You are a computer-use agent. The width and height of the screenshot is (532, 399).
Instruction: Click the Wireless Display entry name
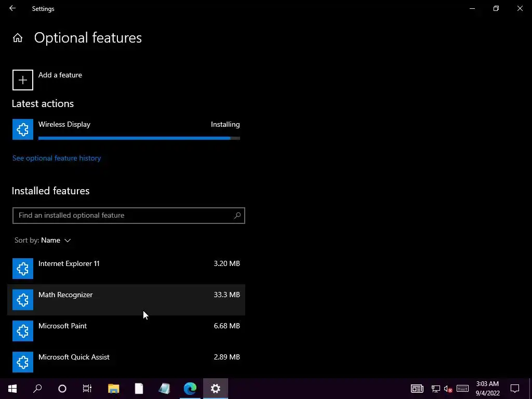tap(64, 125)
